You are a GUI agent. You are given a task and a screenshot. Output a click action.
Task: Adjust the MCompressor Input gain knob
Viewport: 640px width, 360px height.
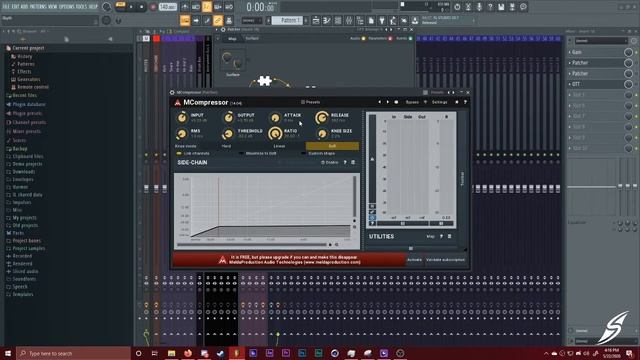click(x=182, y=118)
